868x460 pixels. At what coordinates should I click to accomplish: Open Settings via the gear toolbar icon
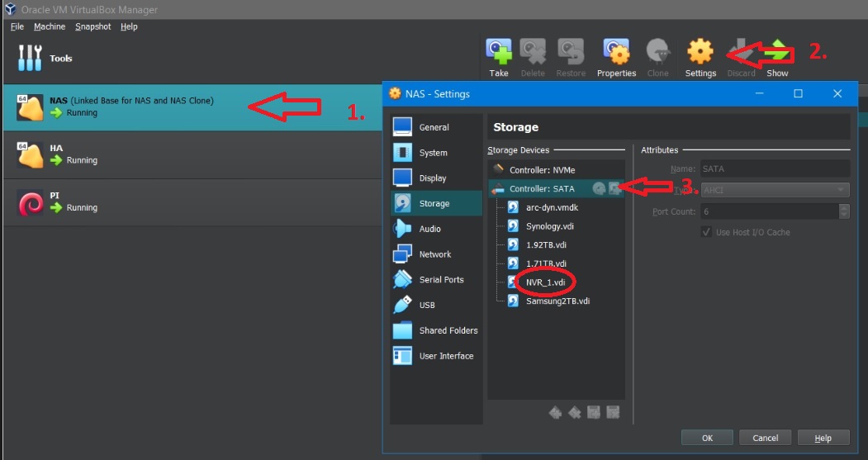tap(700, 58)
